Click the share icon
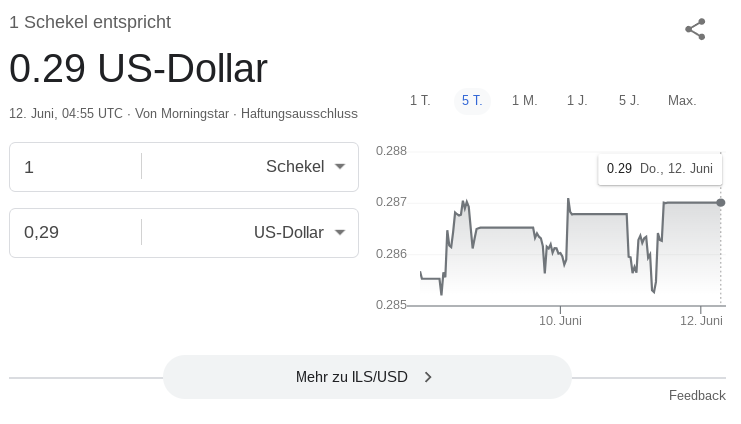 pyautogui.click(x=695, y=29)
